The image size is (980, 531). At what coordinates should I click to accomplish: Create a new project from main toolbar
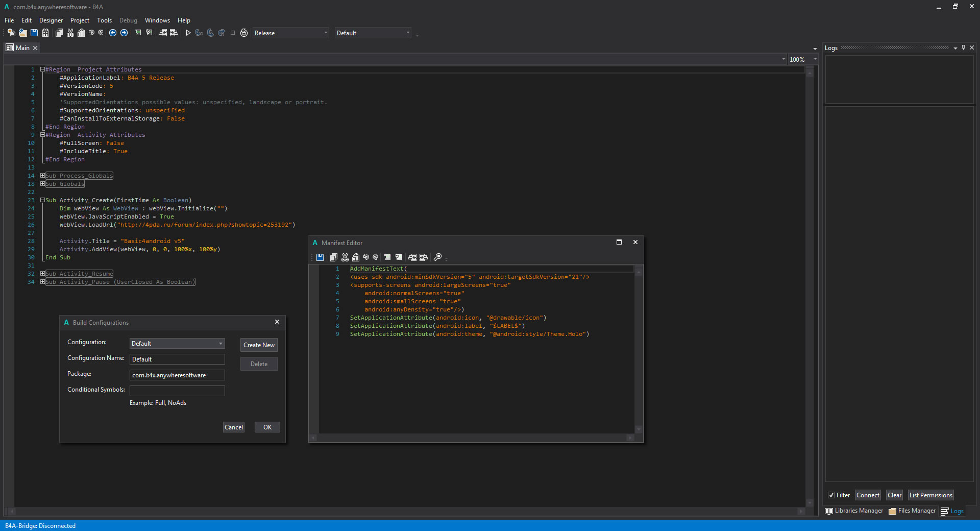pos(11,33)
